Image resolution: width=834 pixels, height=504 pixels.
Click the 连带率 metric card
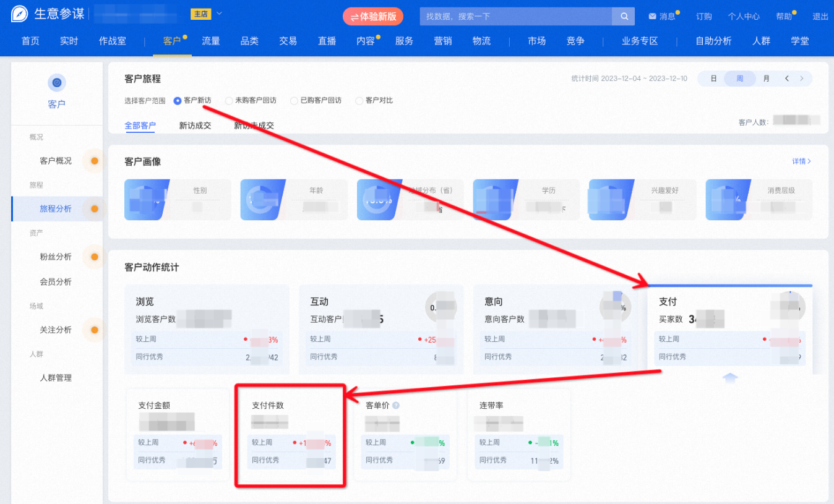click(518, 435)
